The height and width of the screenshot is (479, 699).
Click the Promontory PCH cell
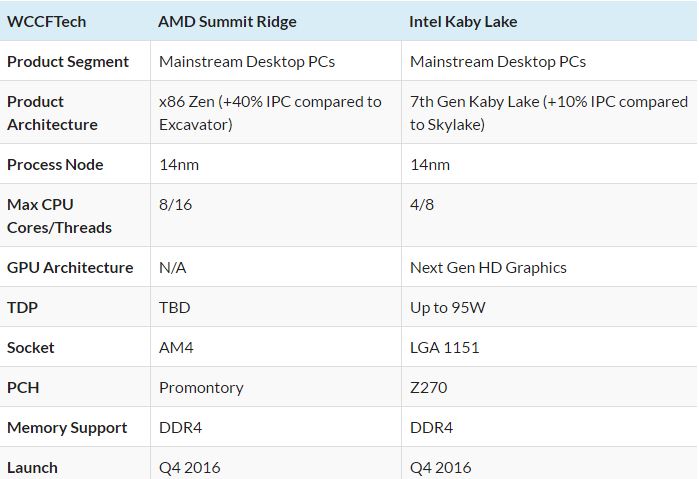pyautogui.click(x=201, y=387)
